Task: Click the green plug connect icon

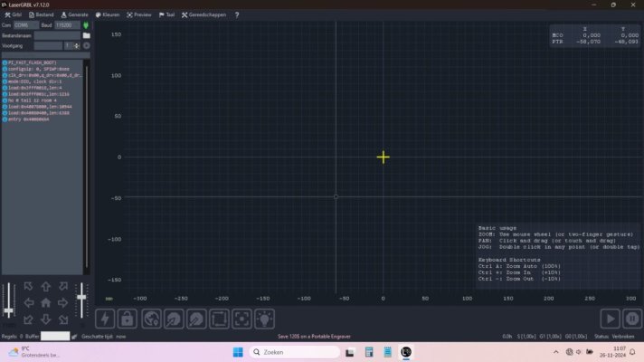Action: 86,25
